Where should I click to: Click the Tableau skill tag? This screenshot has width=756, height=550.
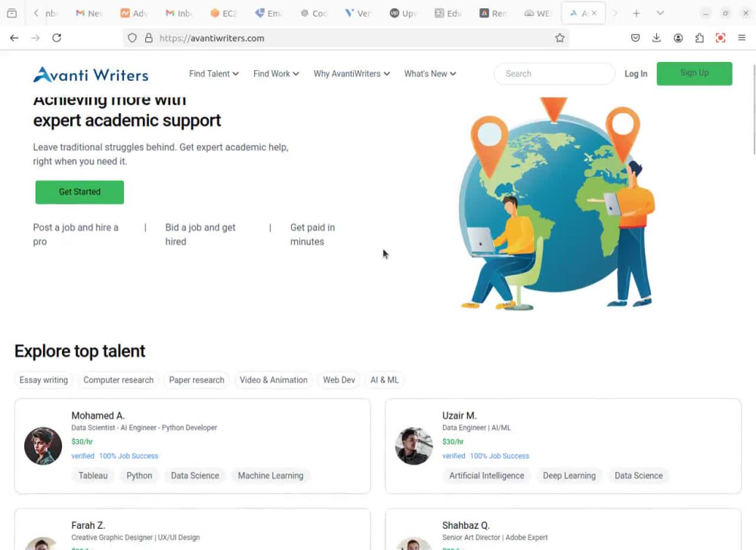click(93, 476)
